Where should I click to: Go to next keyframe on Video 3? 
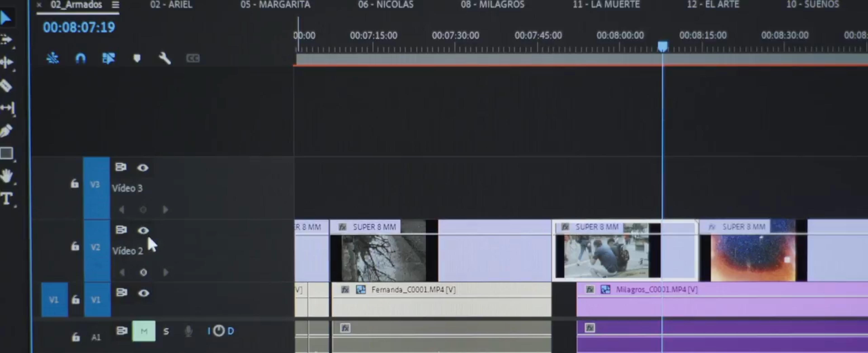click(165, 210)
